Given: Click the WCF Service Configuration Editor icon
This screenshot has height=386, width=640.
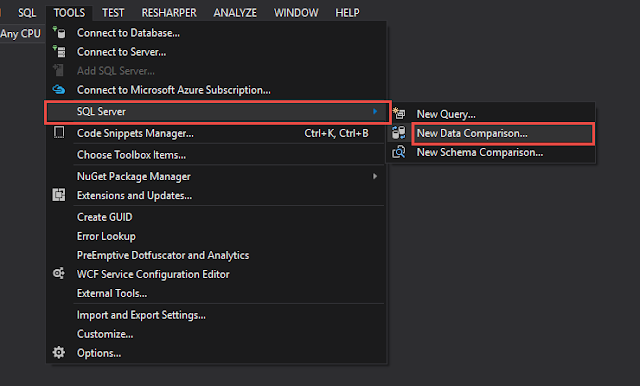Looking at the screenshot, I should 59,273.
